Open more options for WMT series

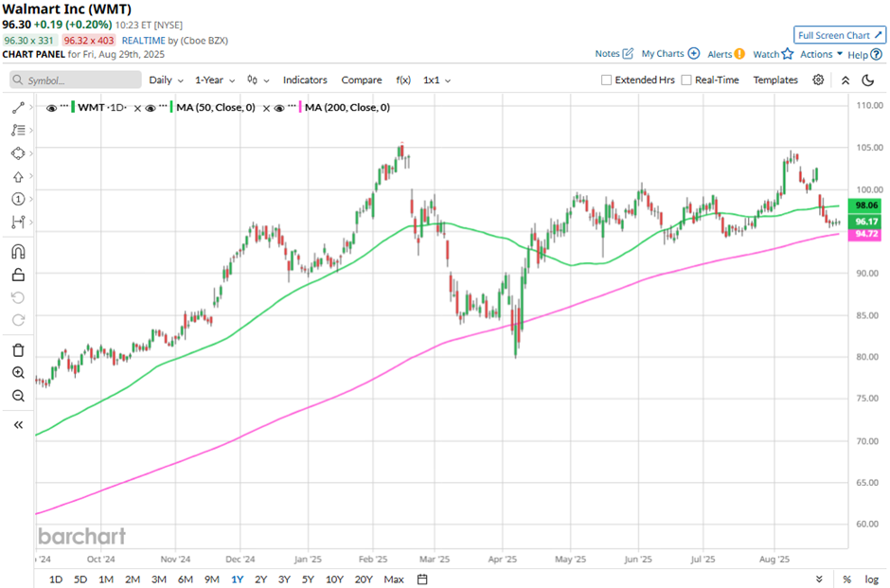pos(64,107)
